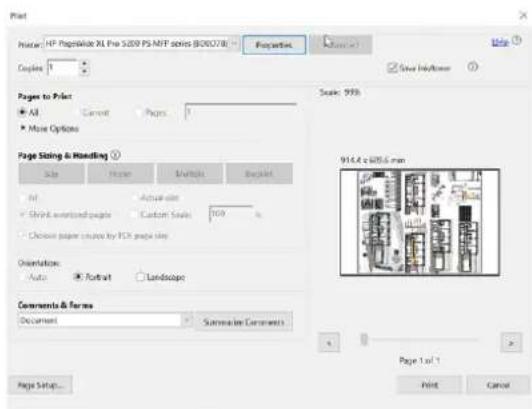Viewport: 532px width, 409px height.
Task: Click the Summarize Comments button
Action: click(244, 321)
